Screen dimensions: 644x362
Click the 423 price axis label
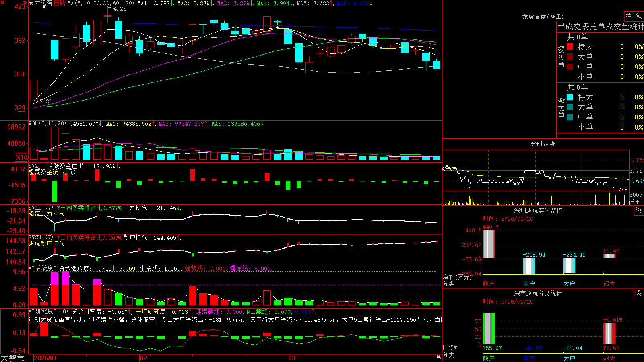click(x=20, y=6)
